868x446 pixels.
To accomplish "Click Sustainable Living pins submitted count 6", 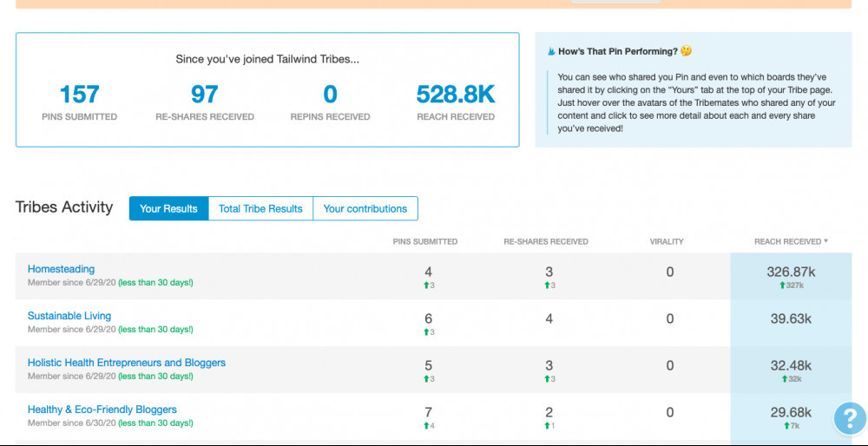I will click(429, 318).
